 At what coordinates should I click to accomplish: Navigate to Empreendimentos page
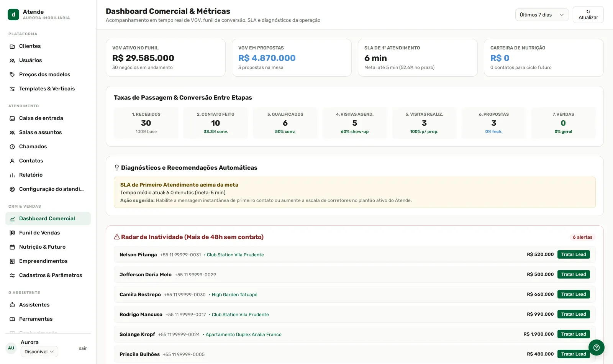pyautogui.click(x=48, y=261)
